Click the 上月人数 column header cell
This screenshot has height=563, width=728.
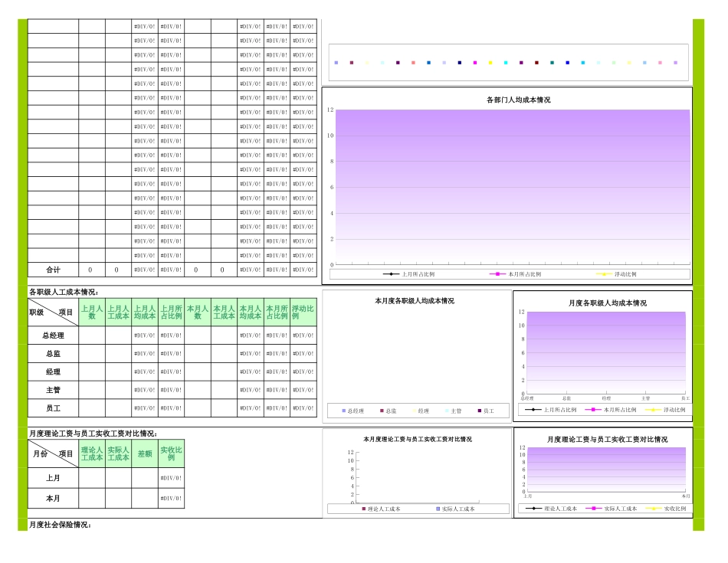point(90,312)
